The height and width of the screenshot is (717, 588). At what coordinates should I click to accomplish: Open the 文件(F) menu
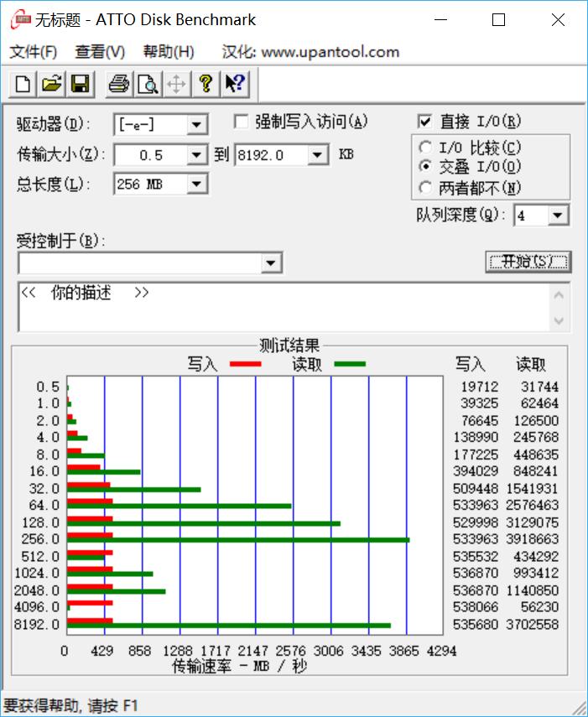pos(33,52)
